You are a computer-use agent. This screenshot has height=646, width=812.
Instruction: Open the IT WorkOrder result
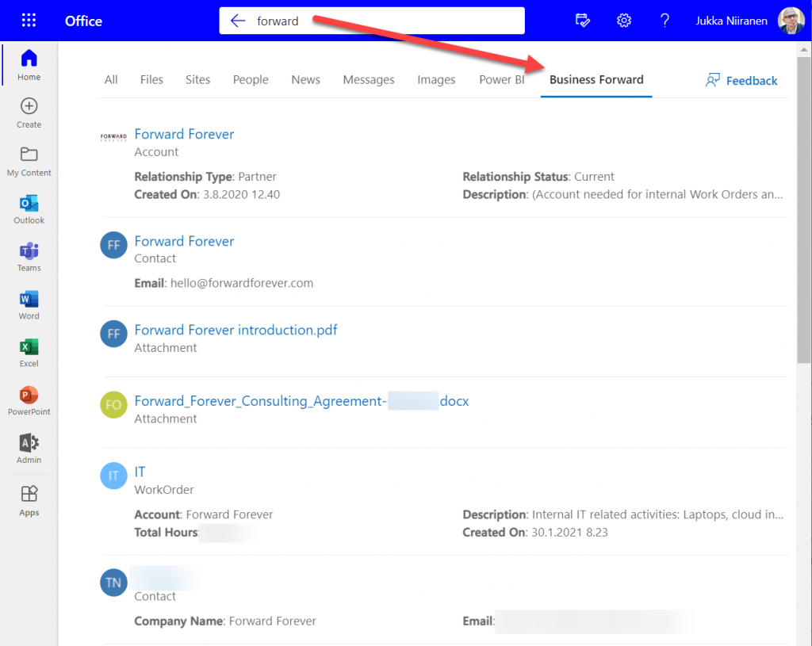coord(140,472)
